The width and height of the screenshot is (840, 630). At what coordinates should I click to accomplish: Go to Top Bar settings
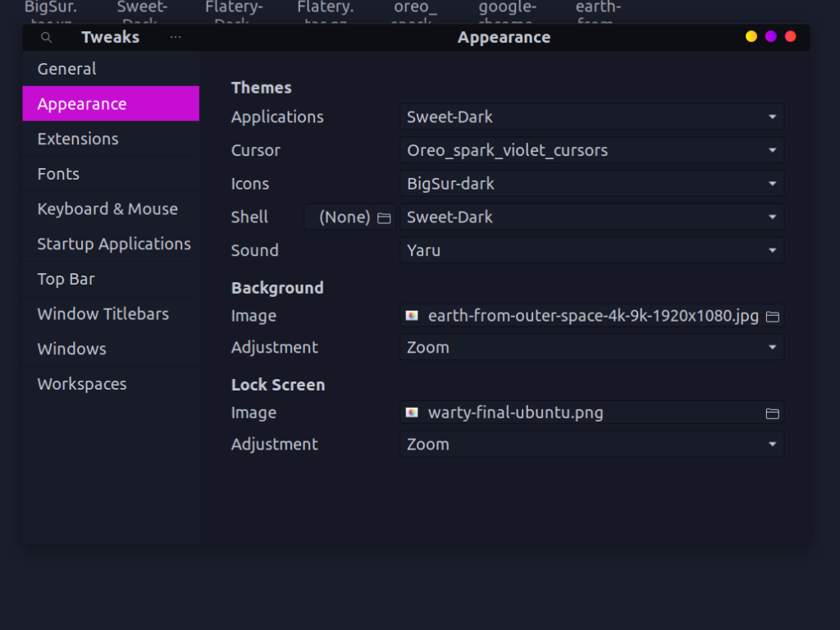coord(111,279)
